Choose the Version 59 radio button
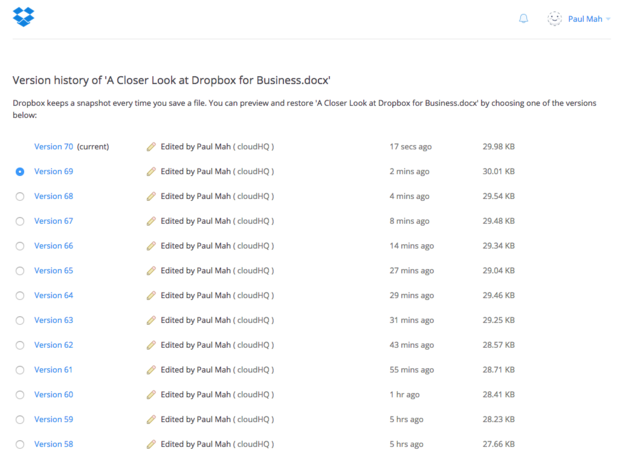The image size is (620, 459). [20, 419]
